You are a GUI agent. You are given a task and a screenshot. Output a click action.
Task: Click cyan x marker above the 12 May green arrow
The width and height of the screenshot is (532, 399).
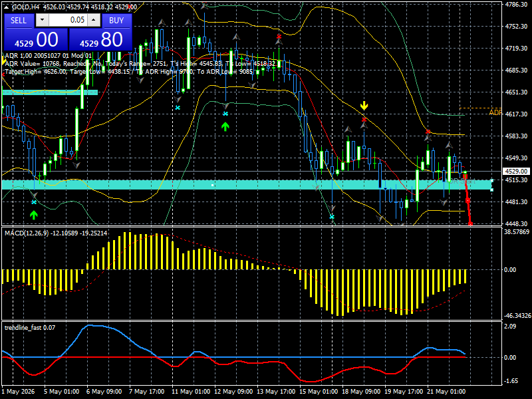click(225, 114)
